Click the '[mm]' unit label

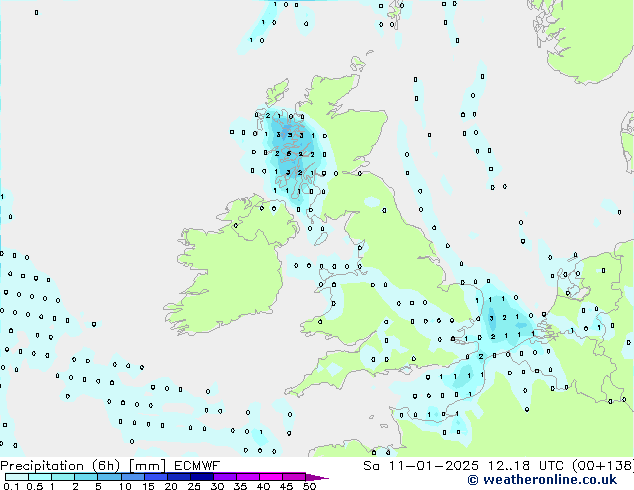[147, 466]
